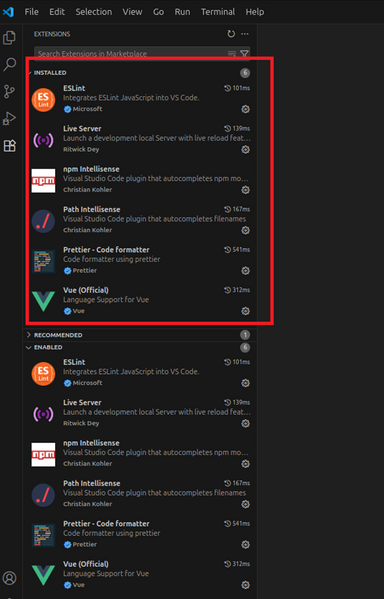Select Vue (Official) title in Installed list

click(86, 290)
